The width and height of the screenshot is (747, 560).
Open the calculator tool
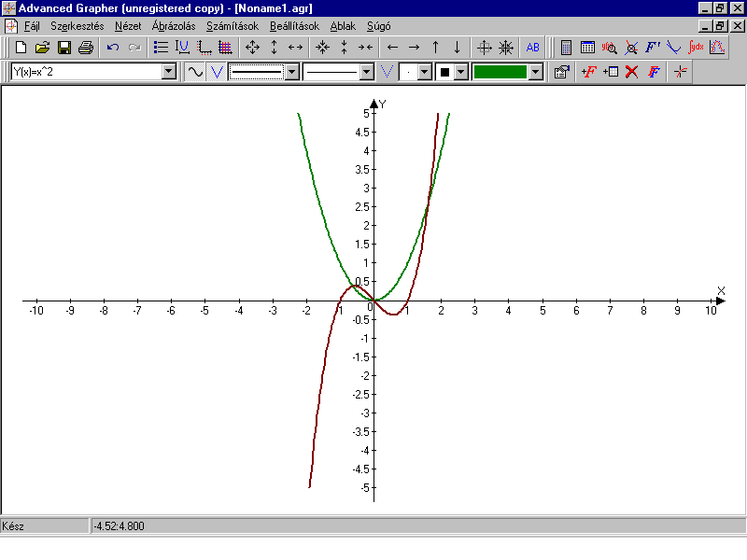[x=566, y=48]
